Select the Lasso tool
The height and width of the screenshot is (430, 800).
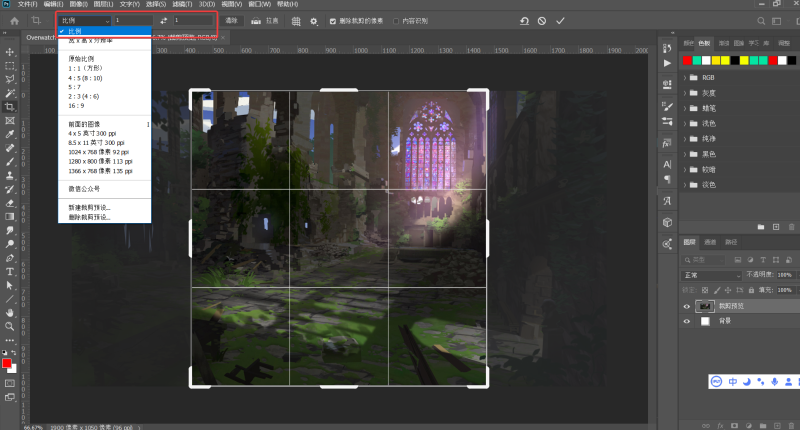(x=10, y=80)
